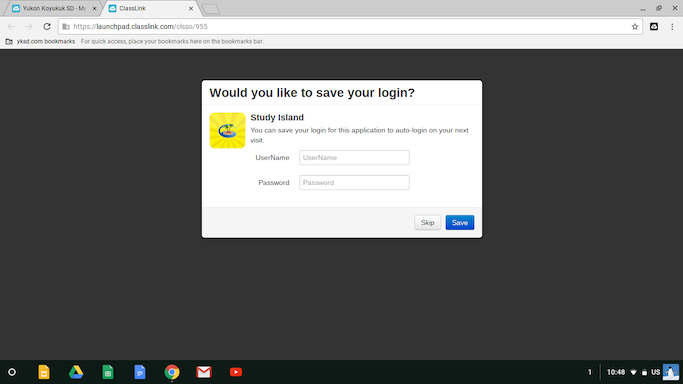Click the Skip button
This screenshot has width=683, height=384.
coord(427,222)
